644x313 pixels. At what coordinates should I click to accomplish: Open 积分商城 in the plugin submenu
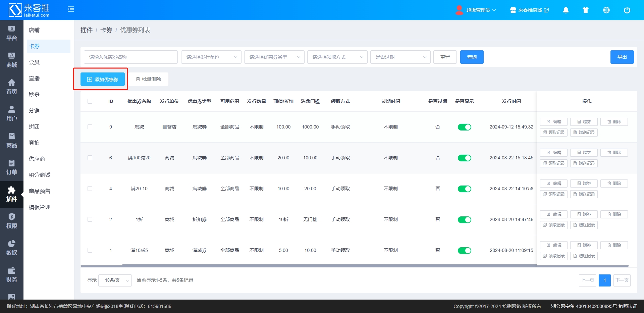click(40, 175)
